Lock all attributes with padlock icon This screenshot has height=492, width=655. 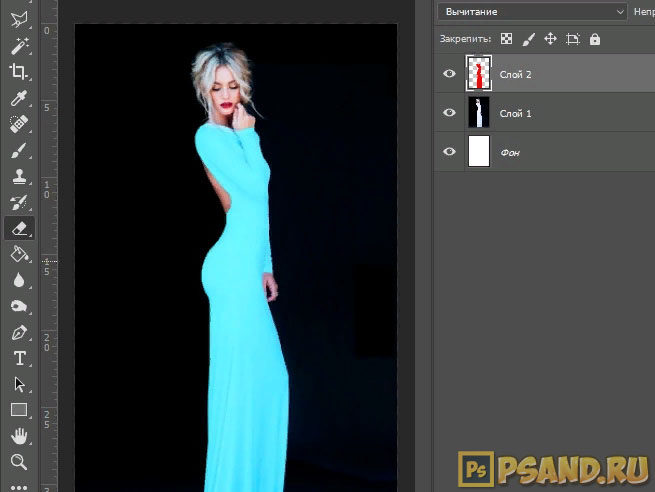(x=595, y=39)
